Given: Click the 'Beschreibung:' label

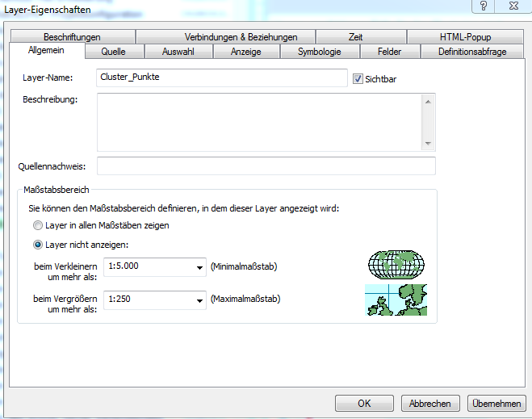Looking at the screenshot, I should 50,100.
